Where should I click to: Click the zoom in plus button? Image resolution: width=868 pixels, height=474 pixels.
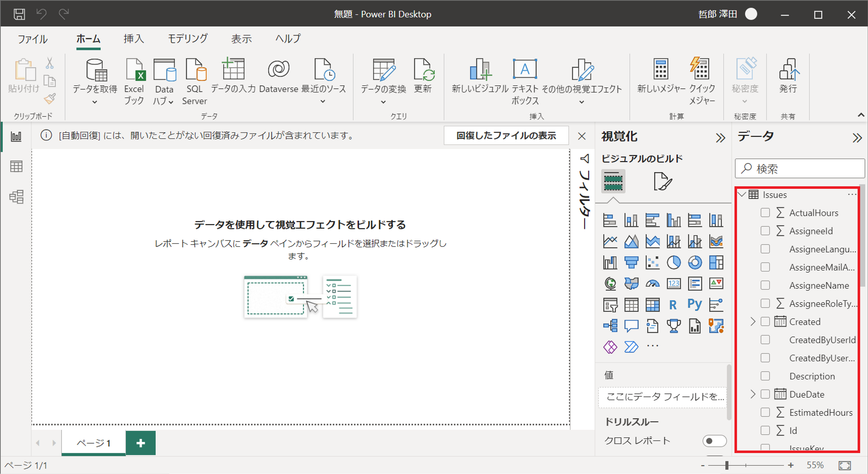click(x=791, y=465)
